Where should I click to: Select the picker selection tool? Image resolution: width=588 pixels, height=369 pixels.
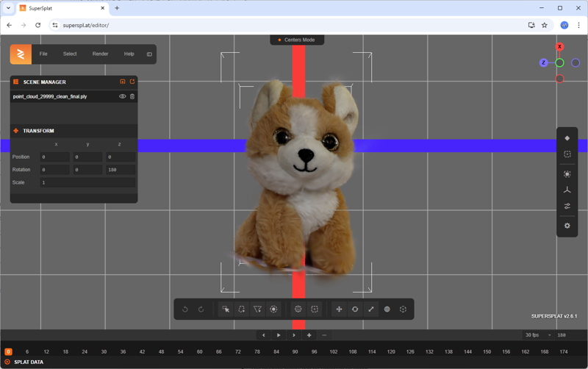pos(226,309)
